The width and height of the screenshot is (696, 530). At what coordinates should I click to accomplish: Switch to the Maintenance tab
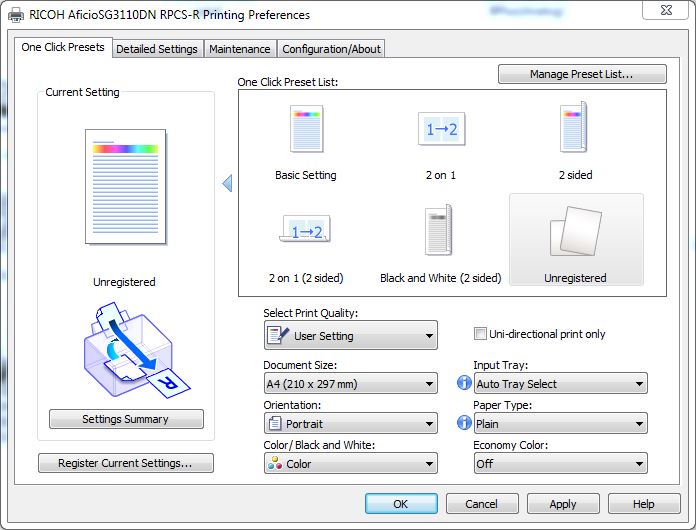tap(240, 49)
